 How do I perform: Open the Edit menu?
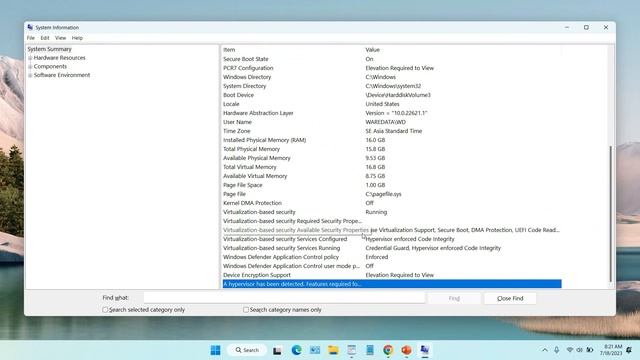[x=45, y=38]
